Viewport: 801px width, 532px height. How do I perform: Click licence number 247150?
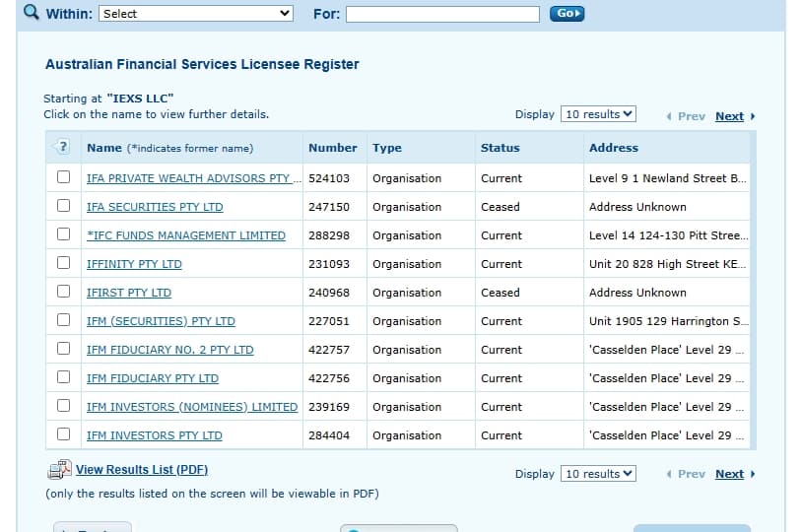tap(329, 207)
